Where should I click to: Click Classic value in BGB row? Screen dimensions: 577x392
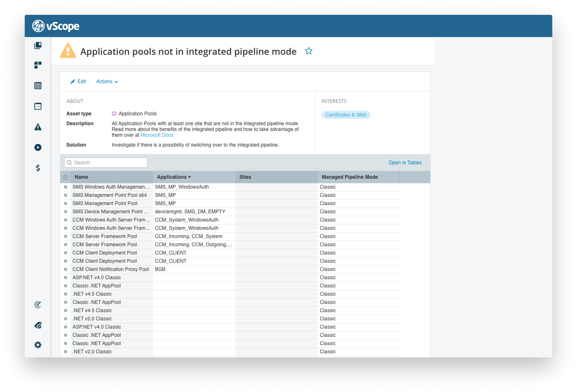[327, 269]
